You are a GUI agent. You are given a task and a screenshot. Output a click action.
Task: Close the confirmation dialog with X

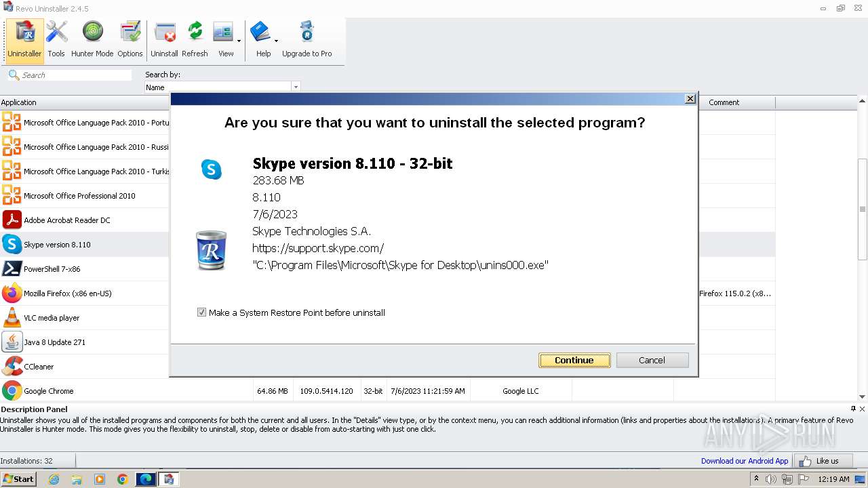pyautogui.click(x=690, y=99)
